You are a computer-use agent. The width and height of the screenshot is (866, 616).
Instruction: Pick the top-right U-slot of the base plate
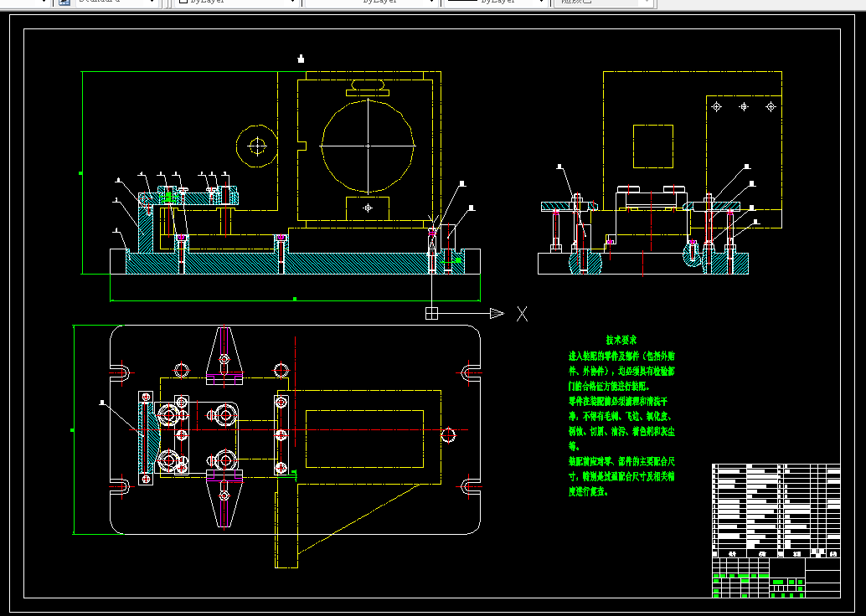click(471, 372)
